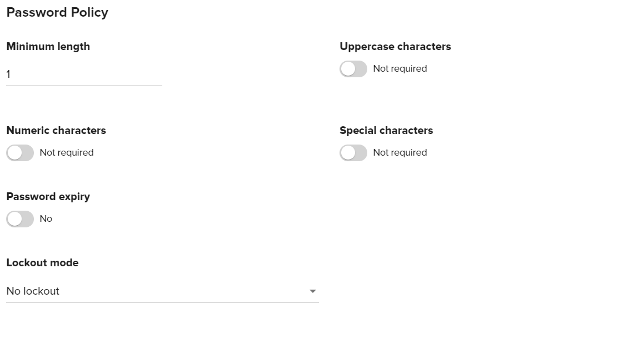Focus the Minimum length input field
The width and height of the screenshot is (644, 348).
pos(84,74)
